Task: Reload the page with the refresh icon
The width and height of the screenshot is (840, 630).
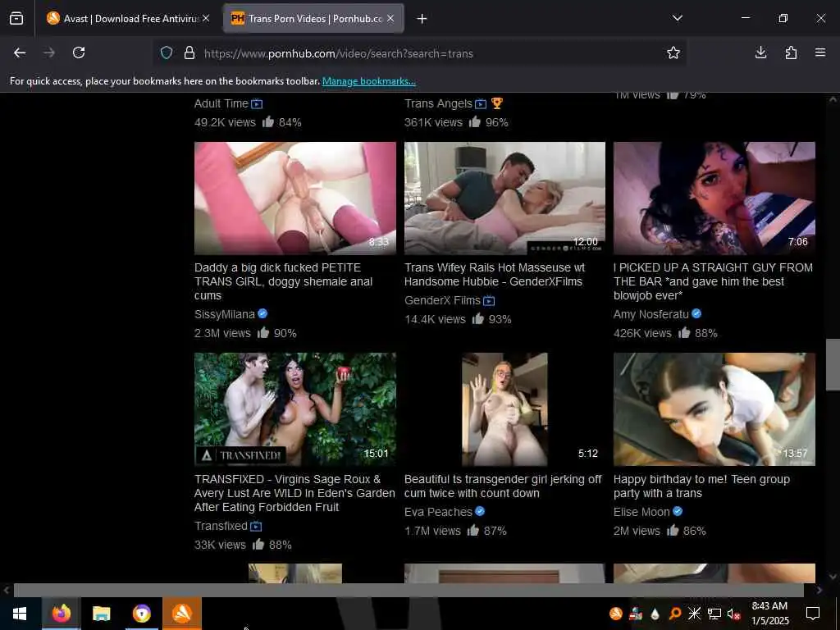Action: pyautogui.click(x=79, y=52)
